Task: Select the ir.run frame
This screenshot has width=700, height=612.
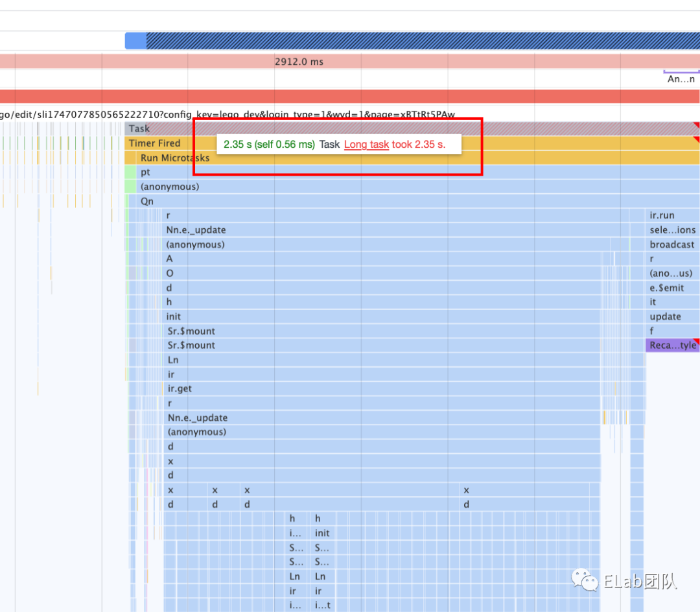Action: click(673, 216)
